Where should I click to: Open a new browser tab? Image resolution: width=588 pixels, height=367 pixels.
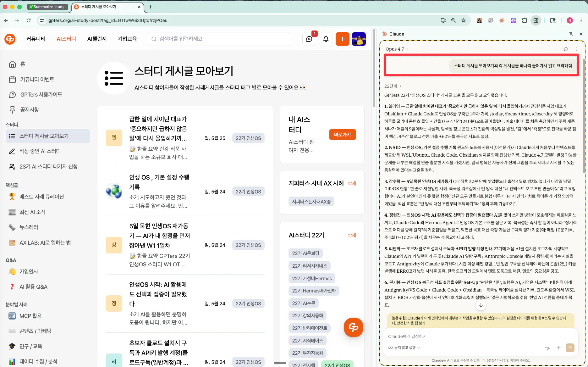point(151,7)
